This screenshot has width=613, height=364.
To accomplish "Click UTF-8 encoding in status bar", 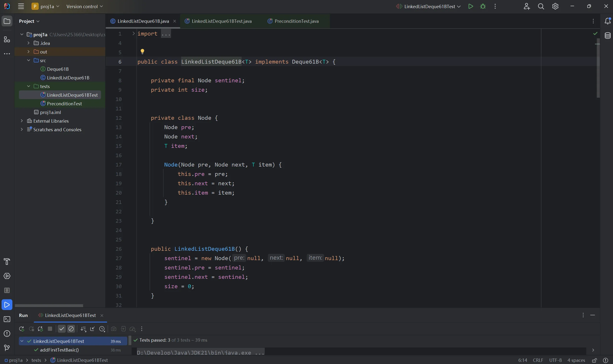I will [x=555, y=360].
